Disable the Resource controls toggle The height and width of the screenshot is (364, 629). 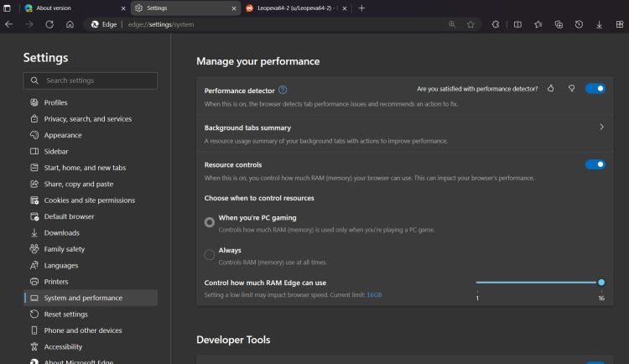pyautogui.click(x=595, y=164)
